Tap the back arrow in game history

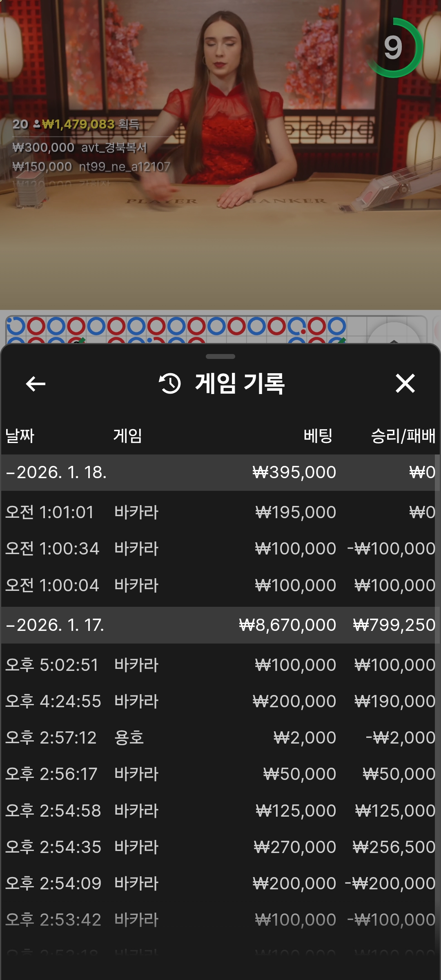(x=36, y=384)
